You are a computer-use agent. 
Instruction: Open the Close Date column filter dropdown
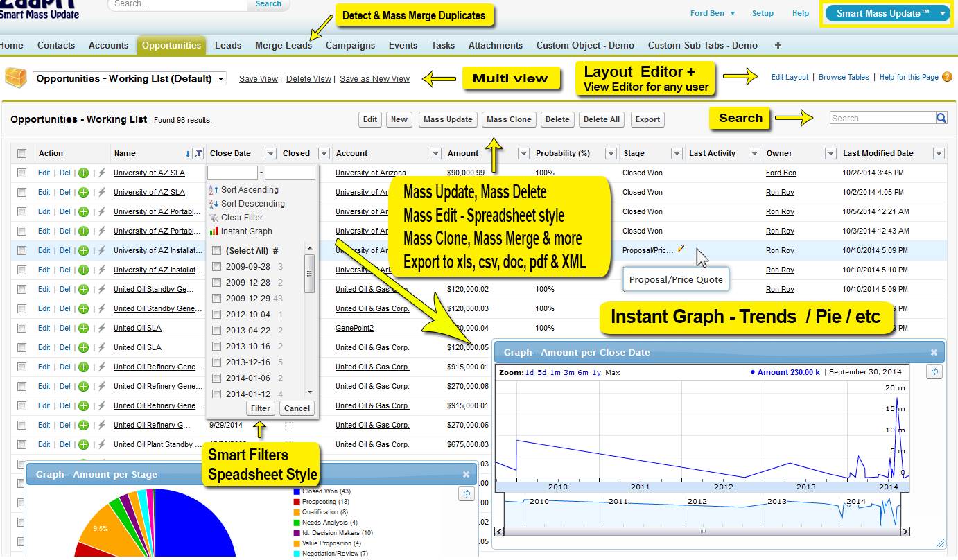point(270,153)
